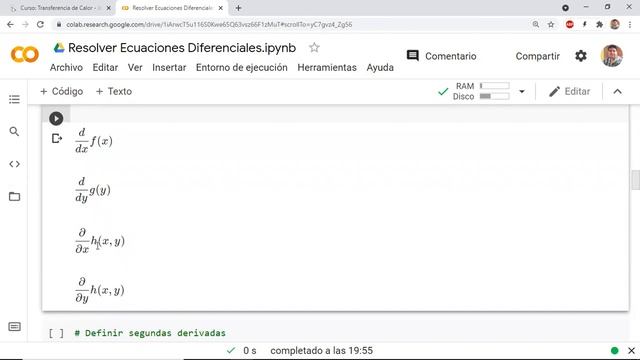Viewport: 640px width, 360px height.
Task: Click the notebook title Resolver Ecuaciones Diferenciales.ipynb
Action: (x=182, y=48)
